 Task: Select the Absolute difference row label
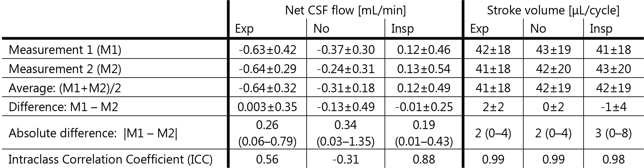coord(93,134)
